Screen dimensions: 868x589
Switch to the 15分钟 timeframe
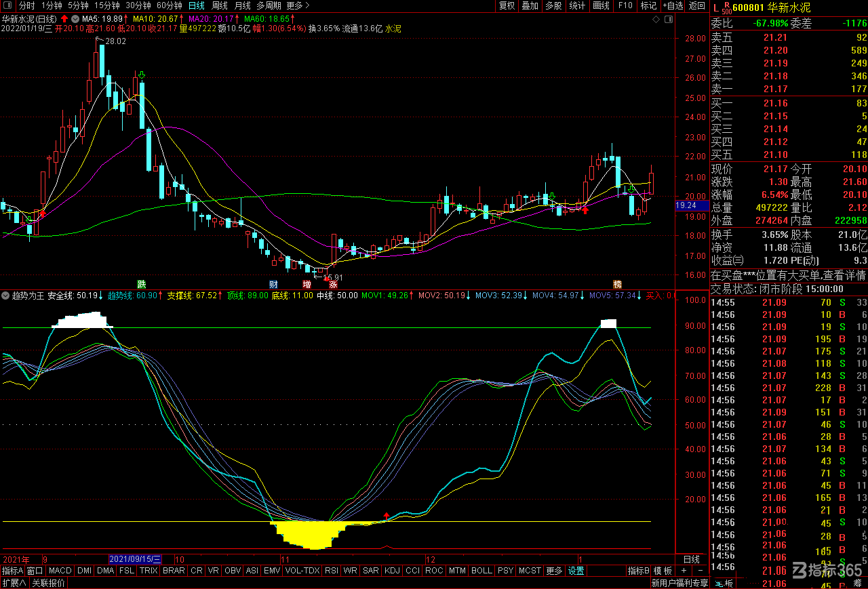(107, 5)
